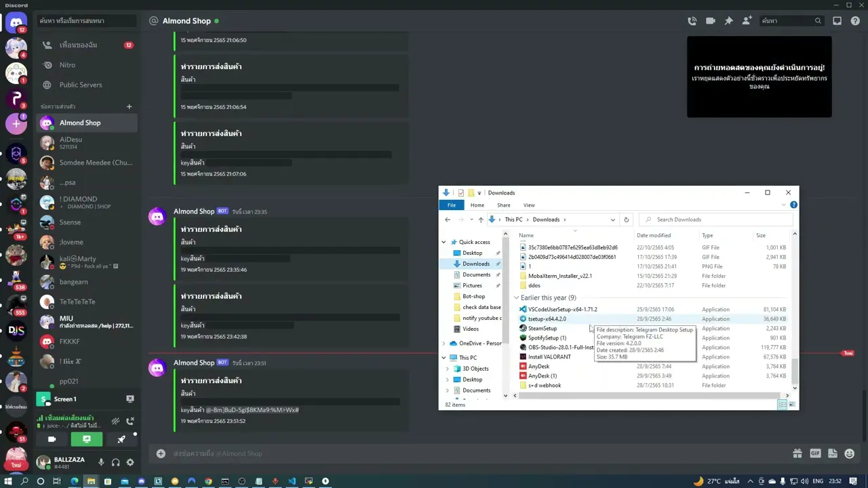This screenshot has height=488, width=868.
Task: Open the Share ribbon tab in Explorer
Action: (x=503, y=205)
